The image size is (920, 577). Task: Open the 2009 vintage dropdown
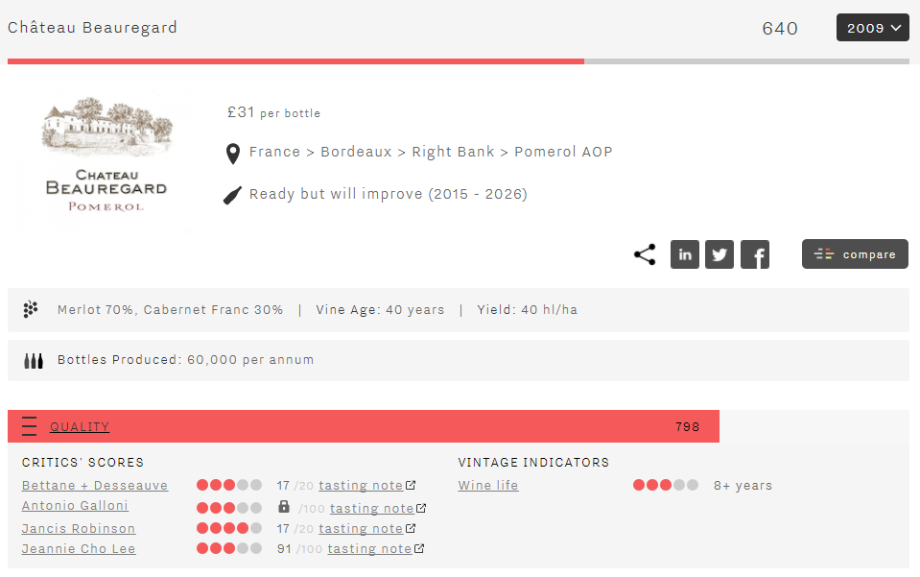pos(872,28)
